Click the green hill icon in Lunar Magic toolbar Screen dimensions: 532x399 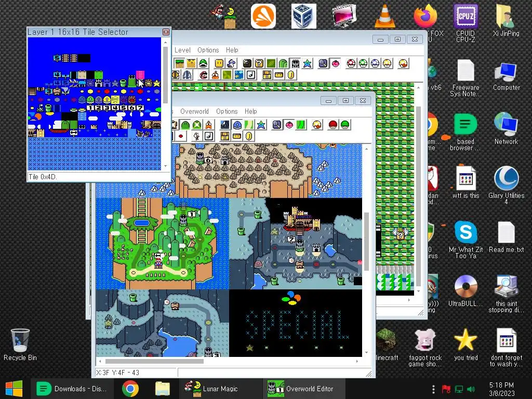point(283,63)
